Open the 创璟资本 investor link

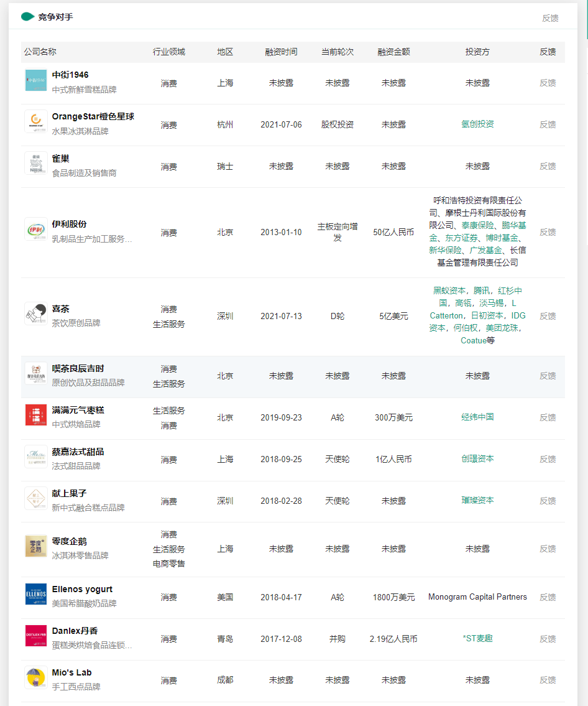pos(477,459)
